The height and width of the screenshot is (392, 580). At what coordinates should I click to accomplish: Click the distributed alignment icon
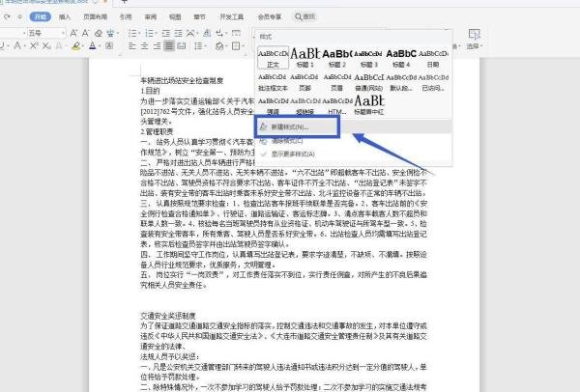[182, 46]
